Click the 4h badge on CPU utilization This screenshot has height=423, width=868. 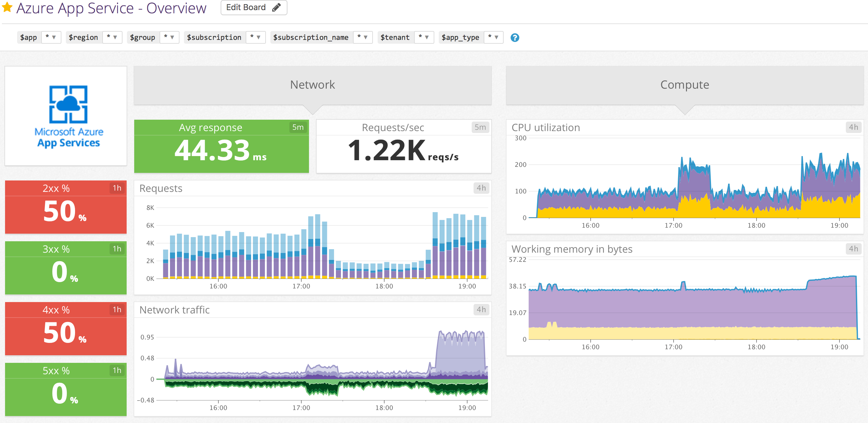click(x=853, y=127)
